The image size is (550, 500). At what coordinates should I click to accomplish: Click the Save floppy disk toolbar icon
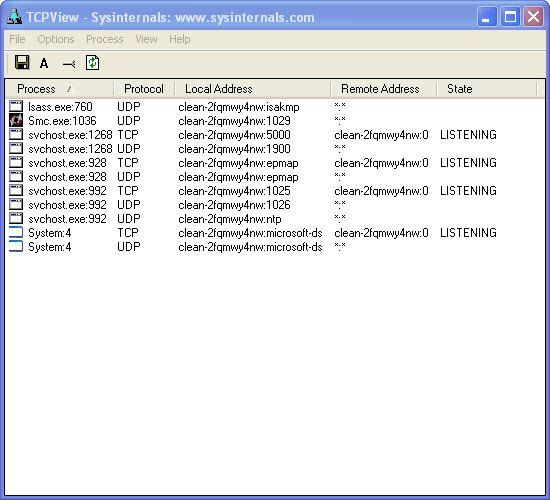[x=22, y=63]
